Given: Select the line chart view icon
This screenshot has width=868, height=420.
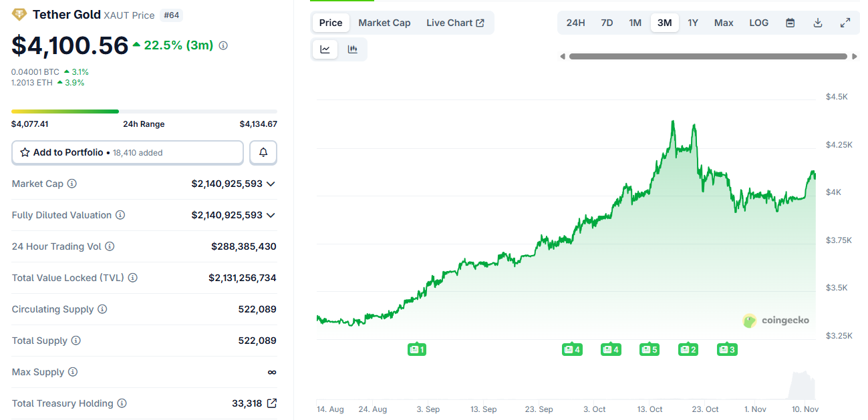Looking at the screenshot, I should [325, 49].
